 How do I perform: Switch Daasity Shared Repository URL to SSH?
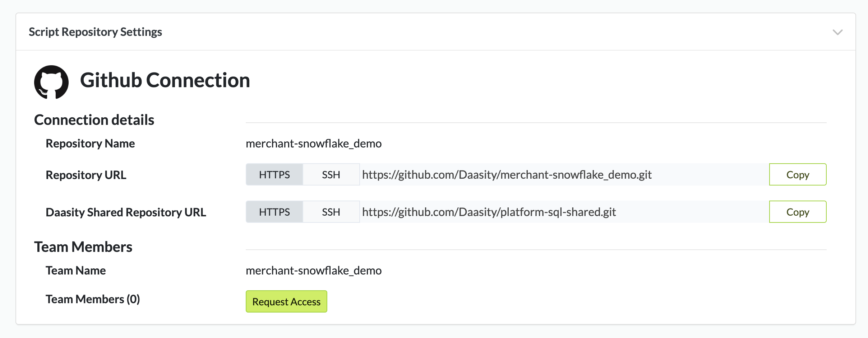[331, 212]
